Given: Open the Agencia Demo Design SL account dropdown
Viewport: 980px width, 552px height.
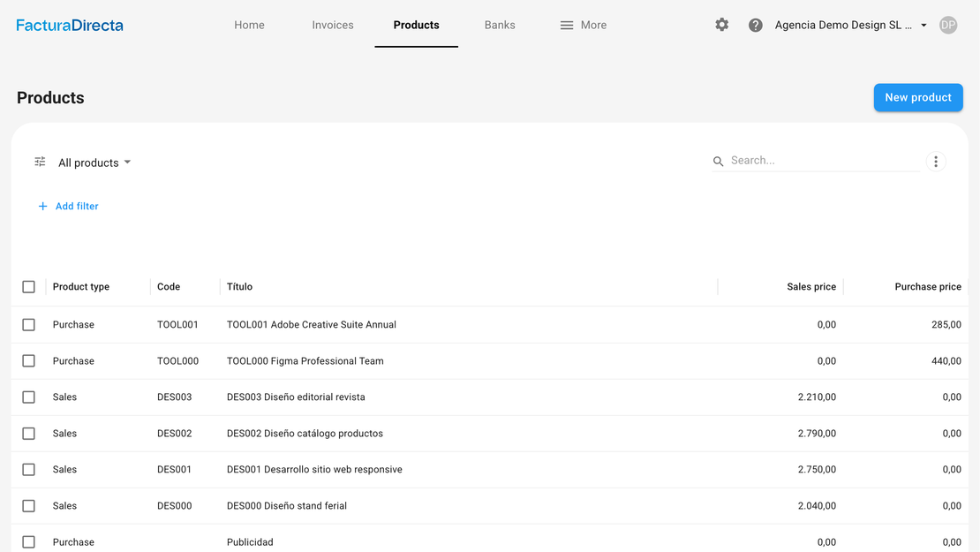Looking at the screenshot, I should point(850,25).
